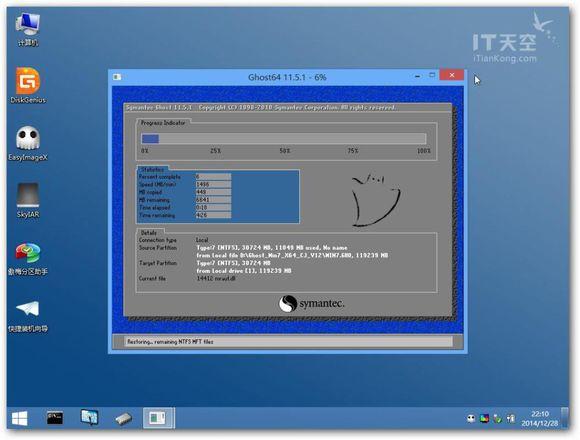This screenshot has width=580, height=440.
Task: Click the Ghost mascot drawing
Action: pyautogui.click(x=376, y=200)
